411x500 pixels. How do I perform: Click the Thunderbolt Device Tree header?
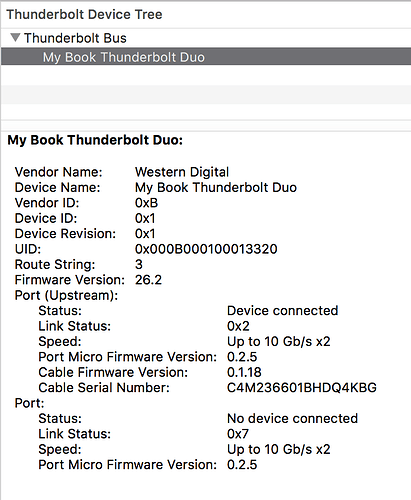(84, 14)
